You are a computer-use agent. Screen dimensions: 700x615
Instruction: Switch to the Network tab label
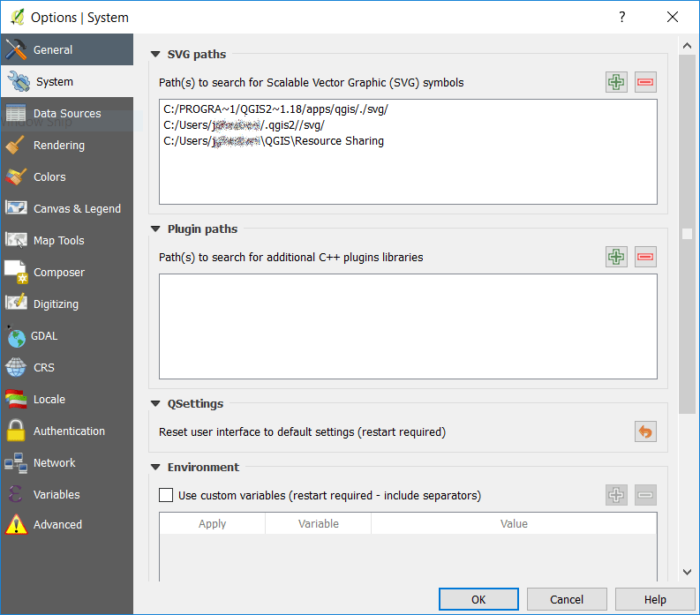(x=55, y=463)
